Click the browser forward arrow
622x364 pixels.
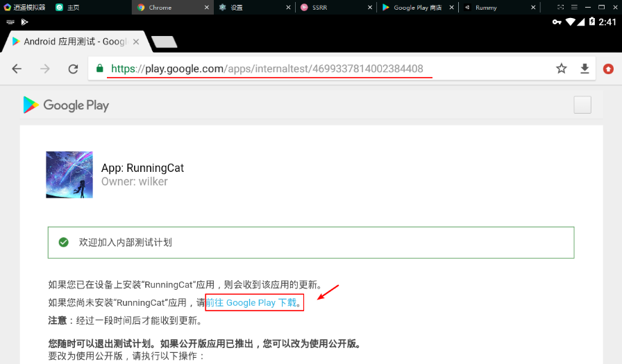pos(45,69)
